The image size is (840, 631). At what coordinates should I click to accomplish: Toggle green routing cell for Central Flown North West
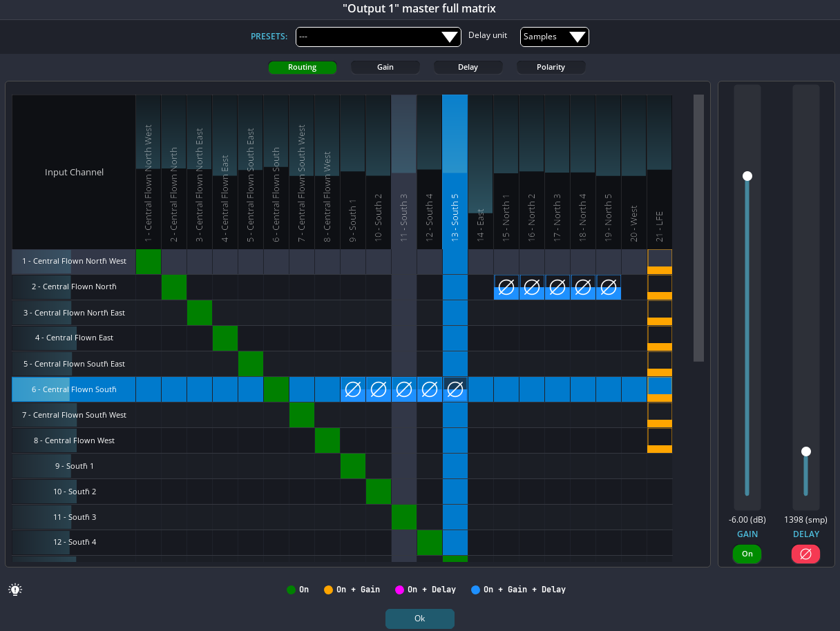click(149, 262)
